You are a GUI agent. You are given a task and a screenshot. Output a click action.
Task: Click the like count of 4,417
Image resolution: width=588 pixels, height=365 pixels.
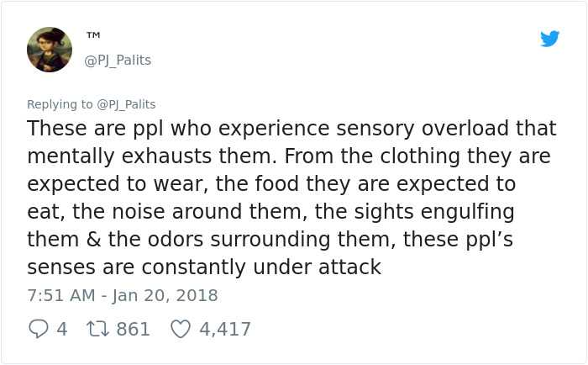point(225,329)
